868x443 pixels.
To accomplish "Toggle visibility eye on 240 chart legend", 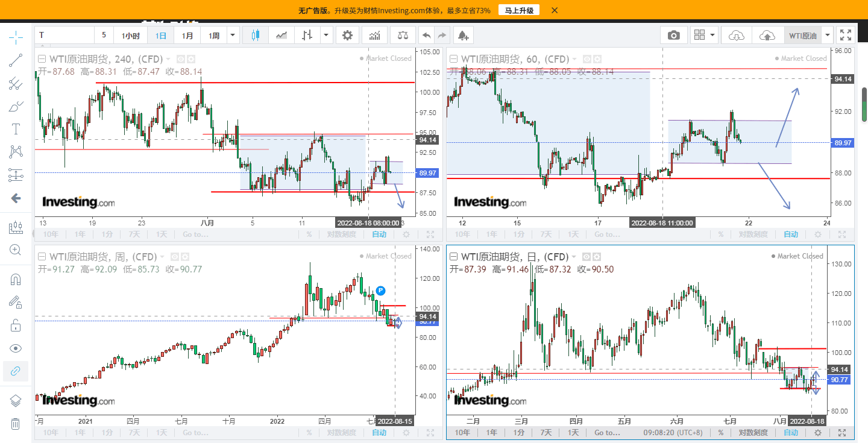I will tap(180, 59).
